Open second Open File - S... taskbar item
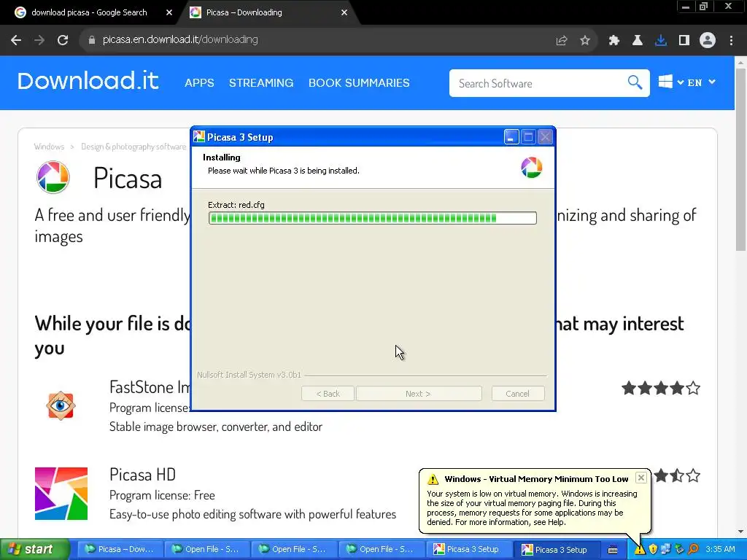The width and height of the screenshot is (747, 560). (x=294, y=550)
